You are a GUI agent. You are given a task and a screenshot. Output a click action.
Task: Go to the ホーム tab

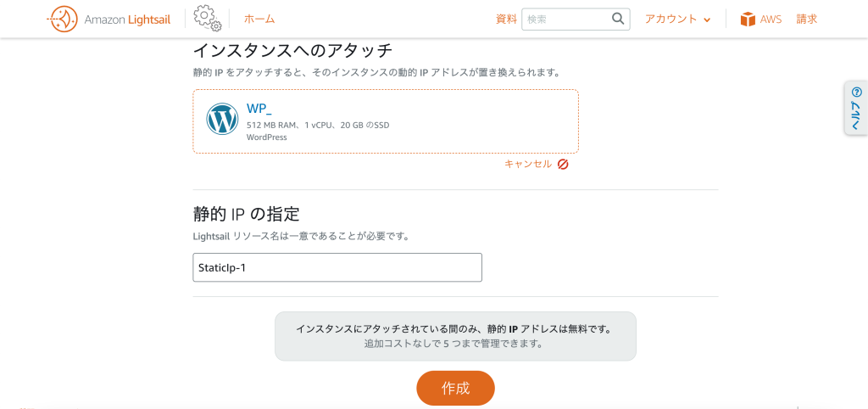click(x=259, y=19)
